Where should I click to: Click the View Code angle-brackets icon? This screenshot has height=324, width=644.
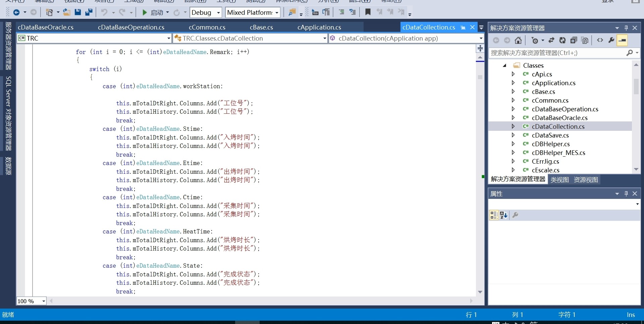(x=600, y=41)
